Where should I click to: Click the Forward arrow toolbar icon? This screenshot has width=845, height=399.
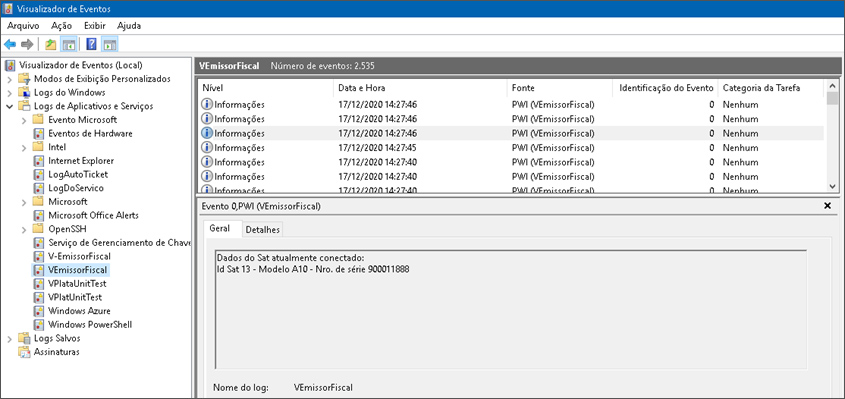click(x=27, y=44)
